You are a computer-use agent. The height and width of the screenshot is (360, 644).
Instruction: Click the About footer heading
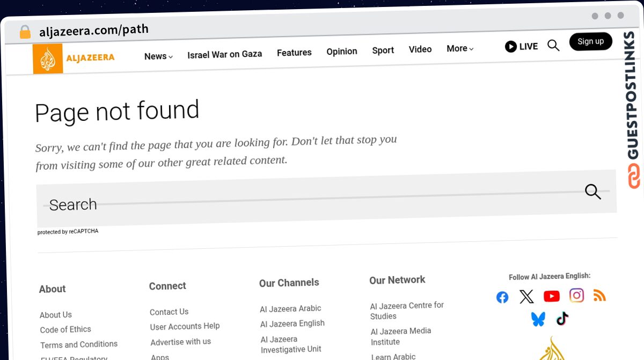[x=53, y=289]
